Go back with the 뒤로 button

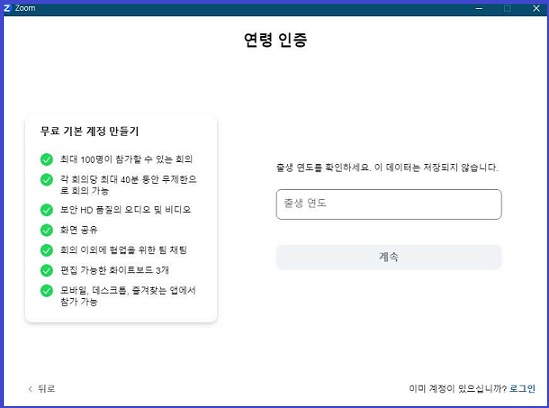tap(42, 388)
